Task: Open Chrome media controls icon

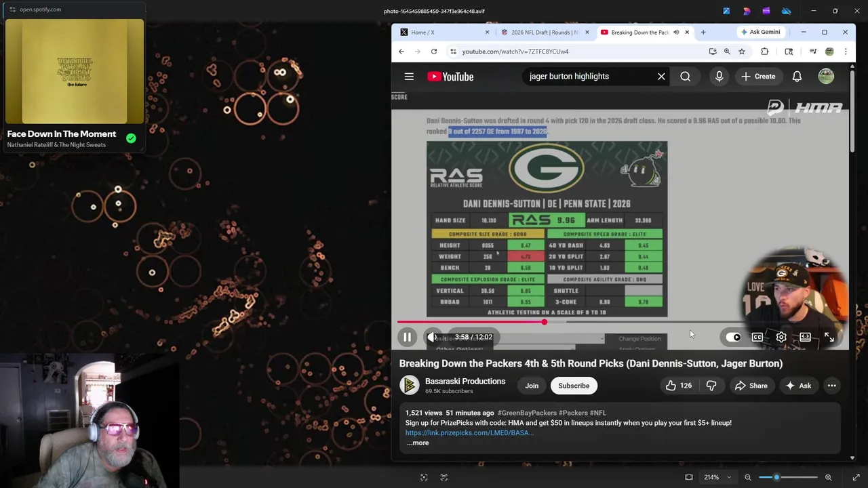Action: (813, 52)
